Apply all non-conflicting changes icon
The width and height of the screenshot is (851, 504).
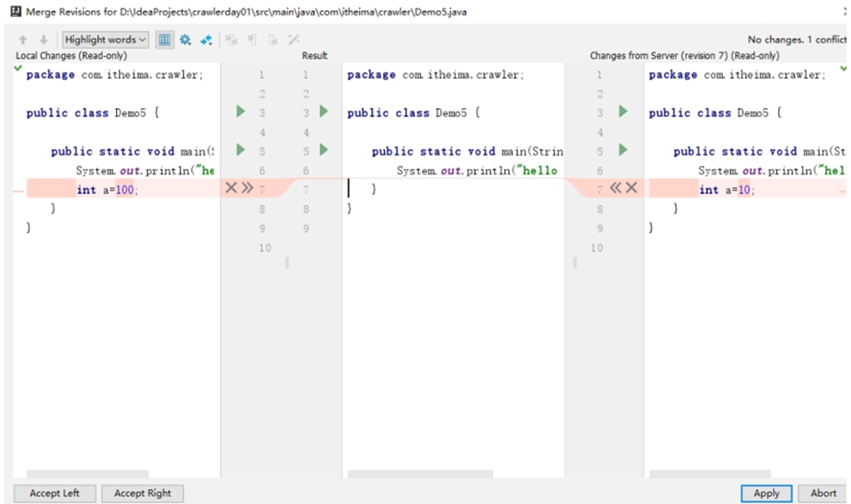(231, 39)
